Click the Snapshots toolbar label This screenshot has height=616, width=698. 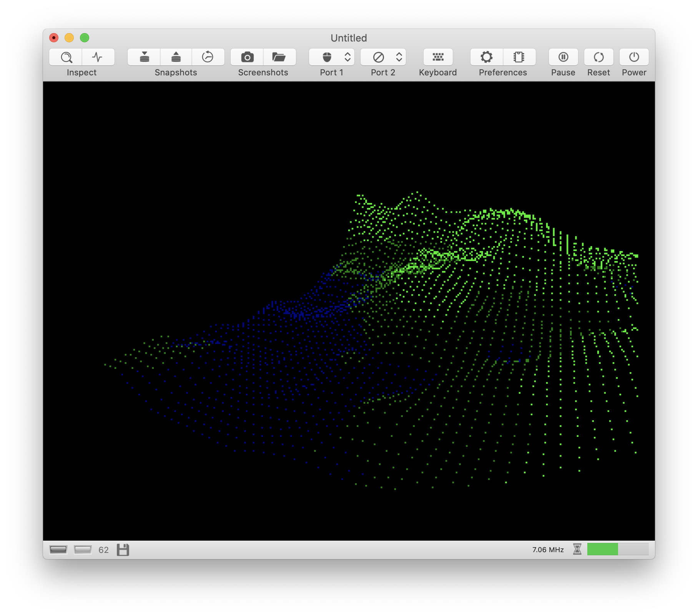coord(176,73)
